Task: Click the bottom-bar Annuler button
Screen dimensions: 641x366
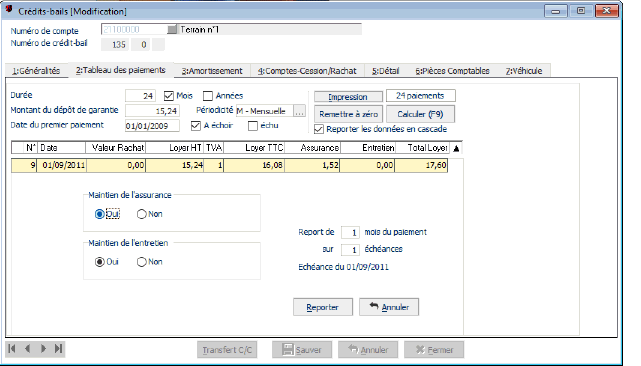Action: click(368, 350)
